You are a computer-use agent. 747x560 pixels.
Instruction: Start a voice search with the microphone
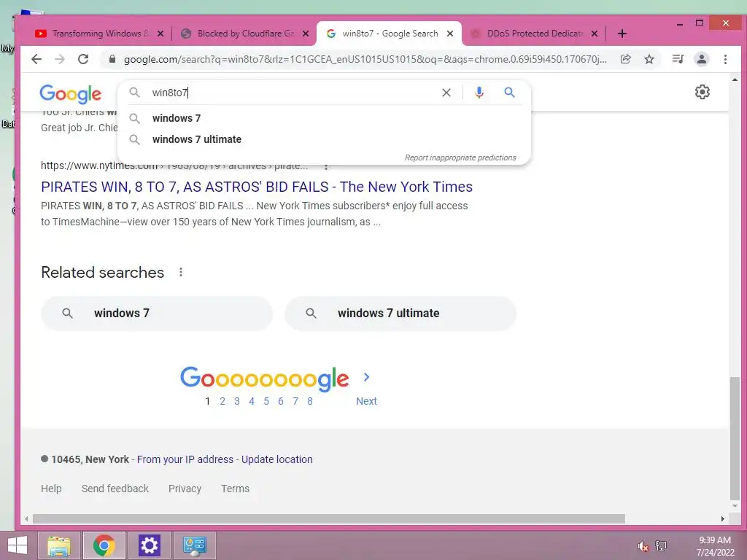pyautogui.click(x=479, y=93)
